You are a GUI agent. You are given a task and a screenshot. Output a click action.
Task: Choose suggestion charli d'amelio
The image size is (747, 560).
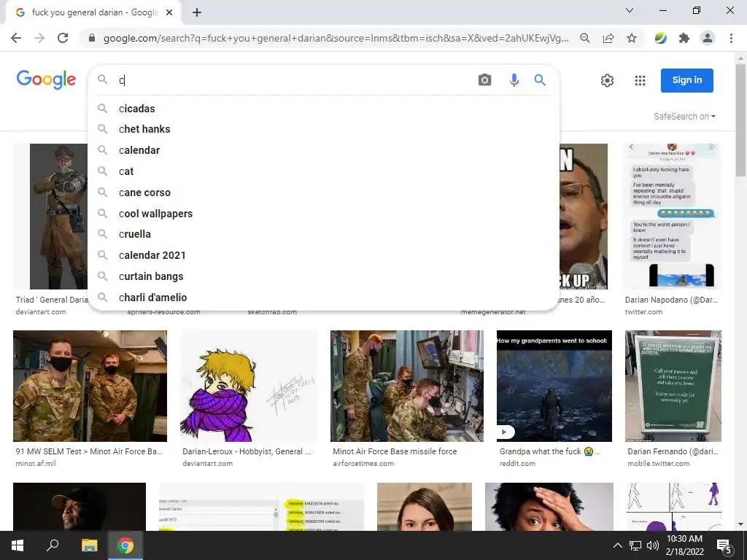tap(323, 297)
